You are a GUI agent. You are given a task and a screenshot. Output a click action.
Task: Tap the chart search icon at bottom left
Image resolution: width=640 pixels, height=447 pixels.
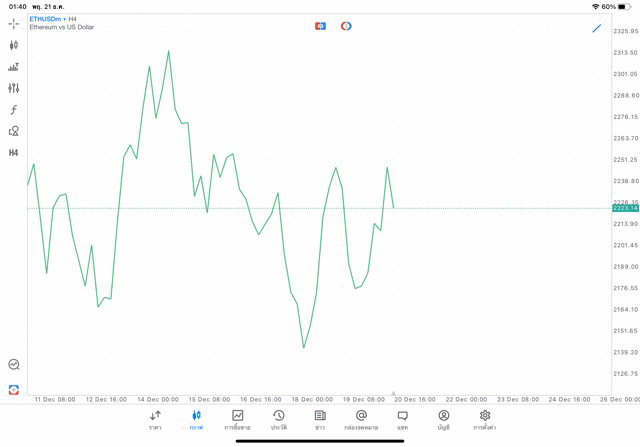pos(13,365)
